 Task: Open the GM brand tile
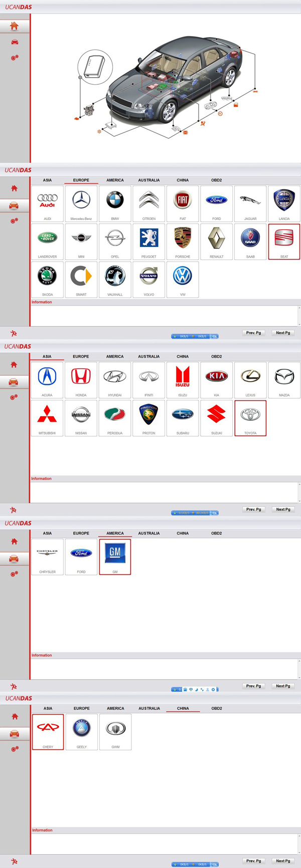[x=115, y=556]
